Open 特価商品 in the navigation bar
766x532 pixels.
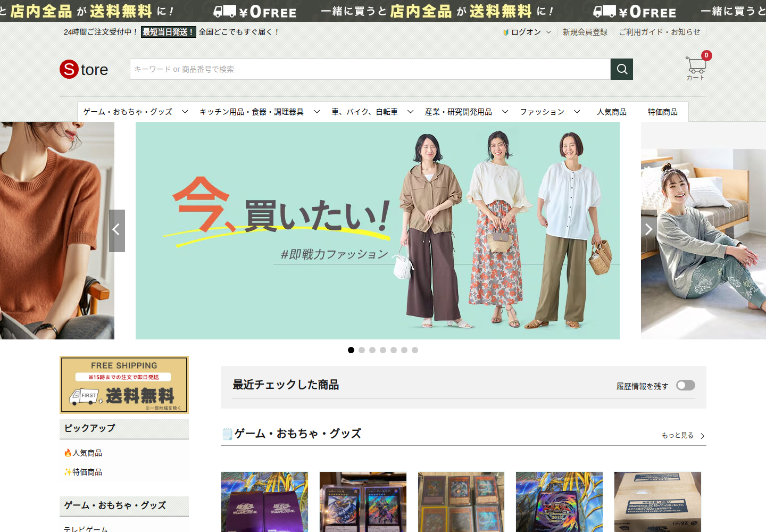click(x=663, y=112)
